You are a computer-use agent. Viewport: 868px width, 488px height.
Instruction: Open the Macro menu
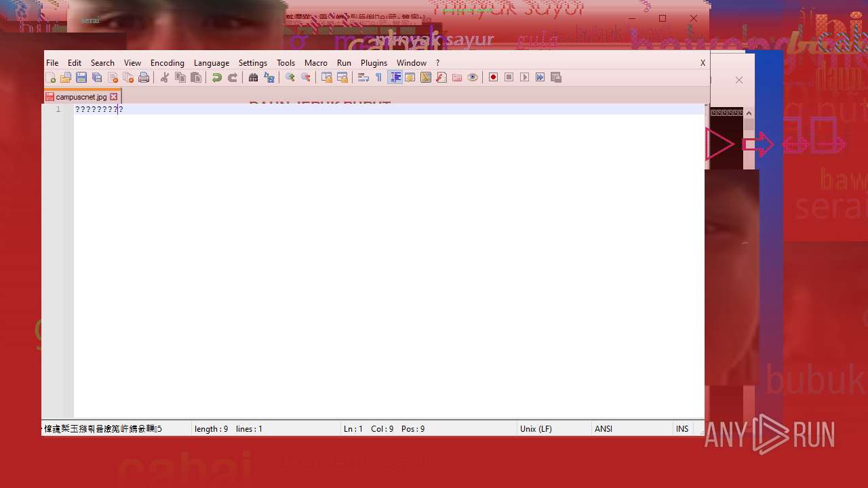316,62
